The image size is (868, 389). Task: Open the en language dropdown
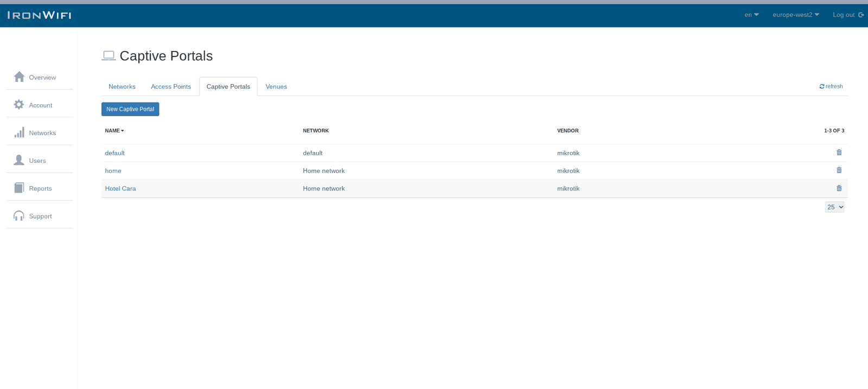coord(751,15)
